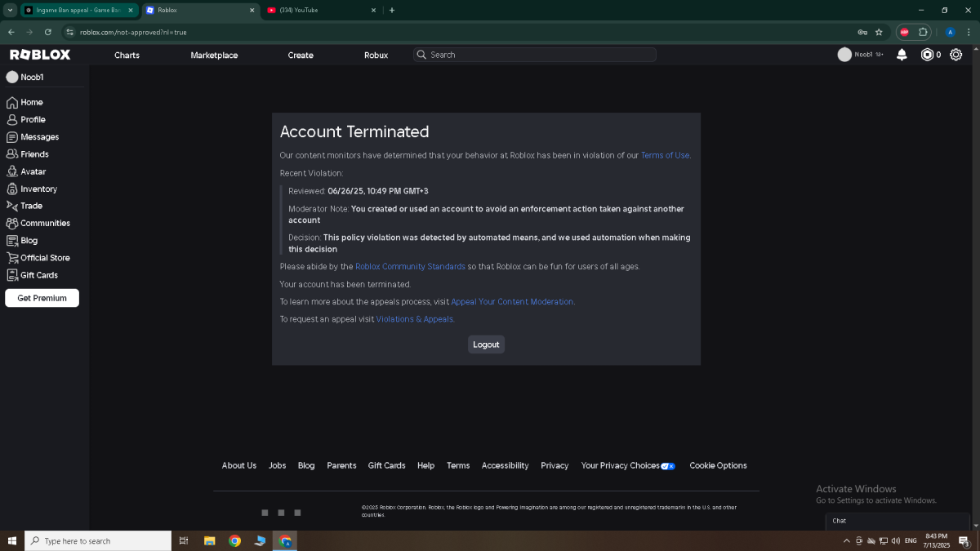Open Create in the top navigation
This screenshot has width=980, height=551.
[x=301, y=55]
